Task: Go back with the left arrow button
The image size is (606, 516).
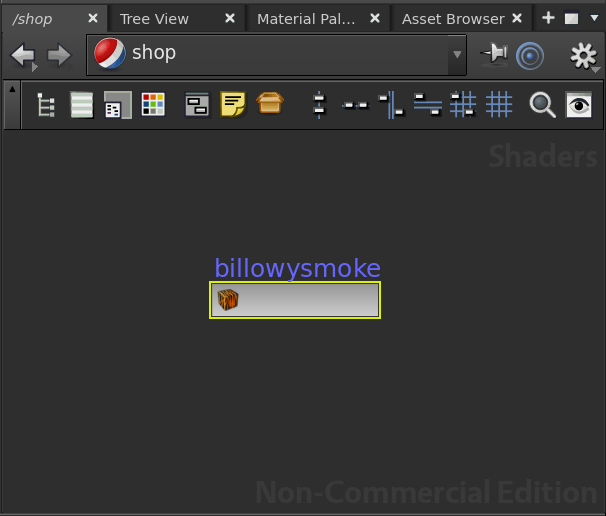Action: (x=22, y=56)
